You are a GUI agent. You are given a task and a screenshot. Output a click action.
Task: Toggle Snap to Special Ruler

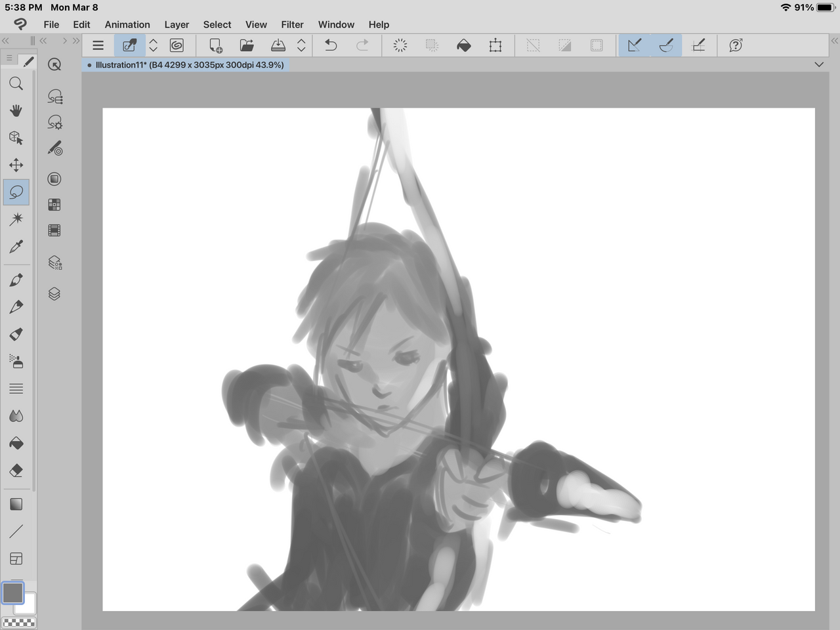pyautogui.click(x=666, y=45)
